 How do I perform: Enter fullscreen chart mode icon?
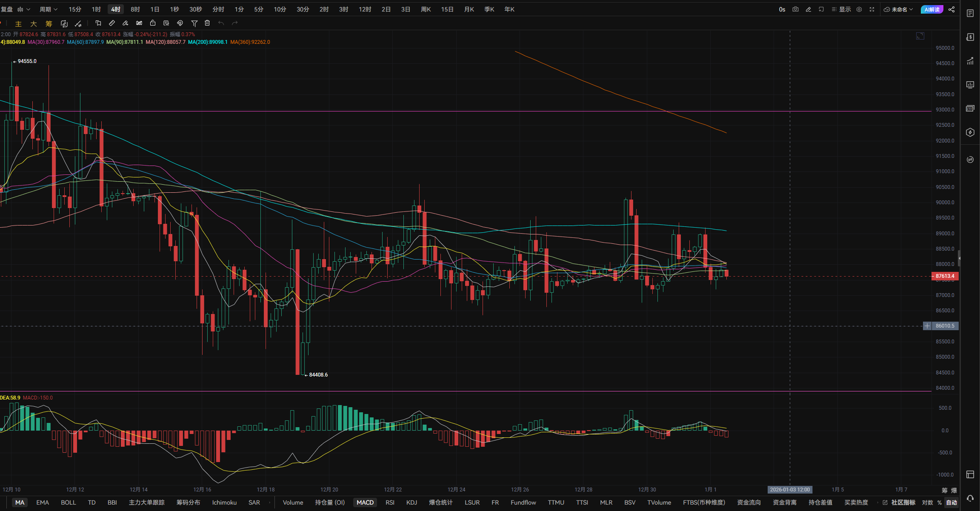click(872, 9)
